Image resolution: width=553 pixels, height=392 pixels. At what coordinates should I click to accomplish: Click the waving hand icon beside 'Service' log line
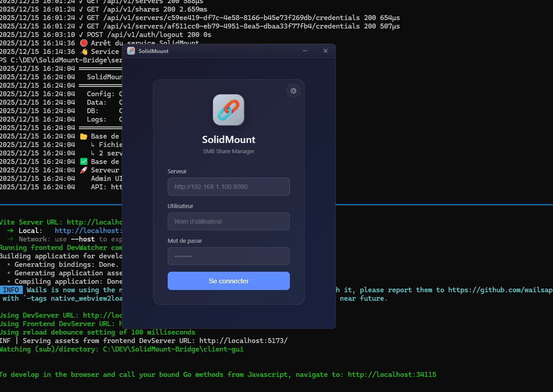pyautogui.click(x=83, y=51)
